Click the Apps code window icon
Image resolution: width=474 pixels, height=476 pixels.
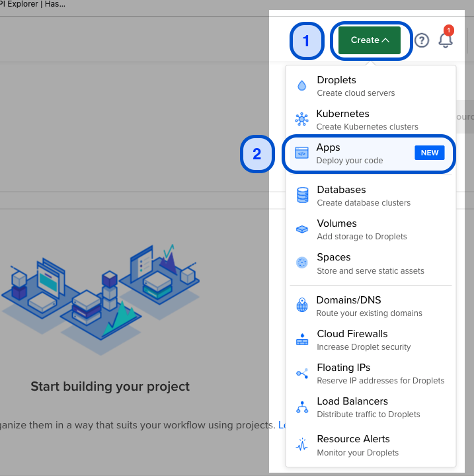[x=301, y=153]
